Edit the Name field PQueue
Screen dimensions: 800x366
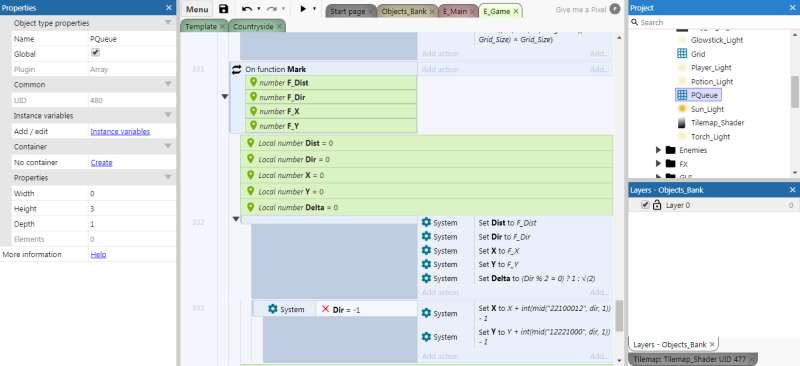click(x=132, y=39)
